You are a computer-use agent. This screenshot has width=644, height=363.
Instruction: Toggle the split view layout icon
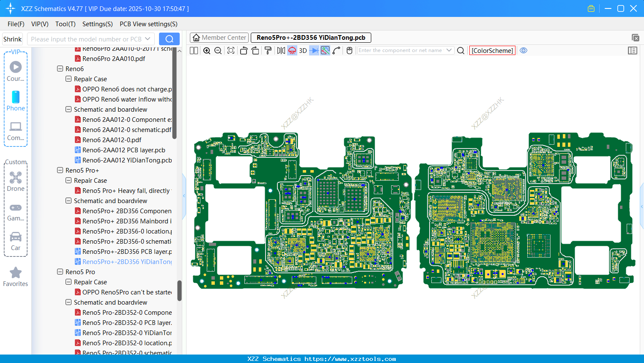click(x=194, y=51)
